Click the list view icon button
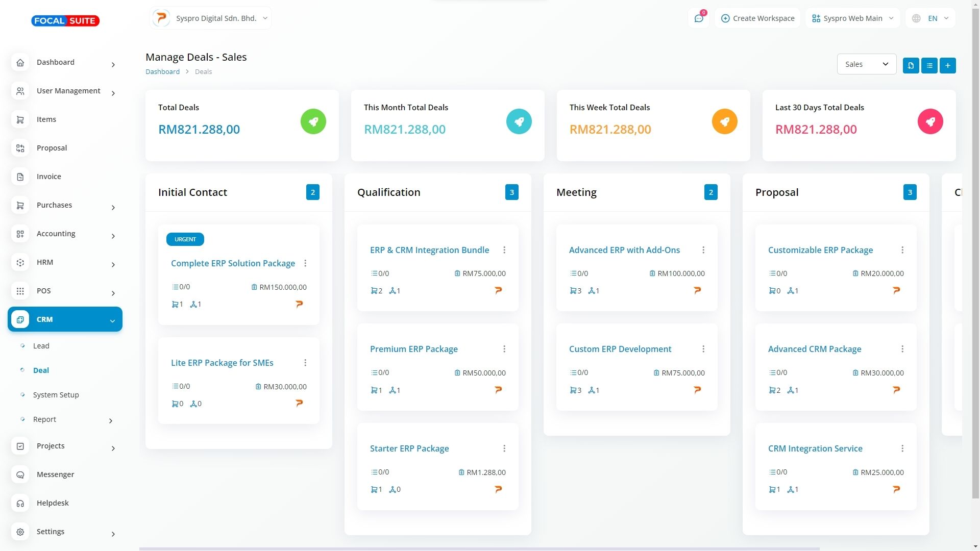This screenshot has height=551, width=980. coord(929,65)
